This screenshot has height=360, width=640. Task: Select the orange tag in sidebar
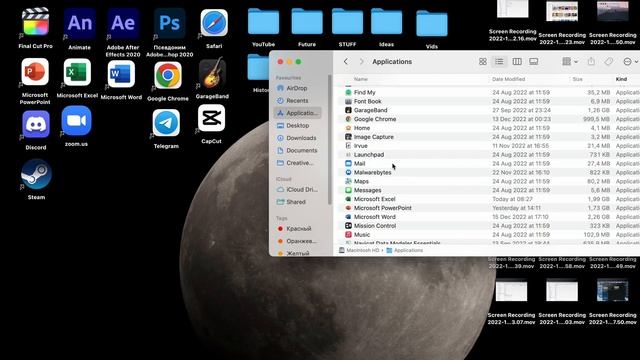[x=297, y=241]
